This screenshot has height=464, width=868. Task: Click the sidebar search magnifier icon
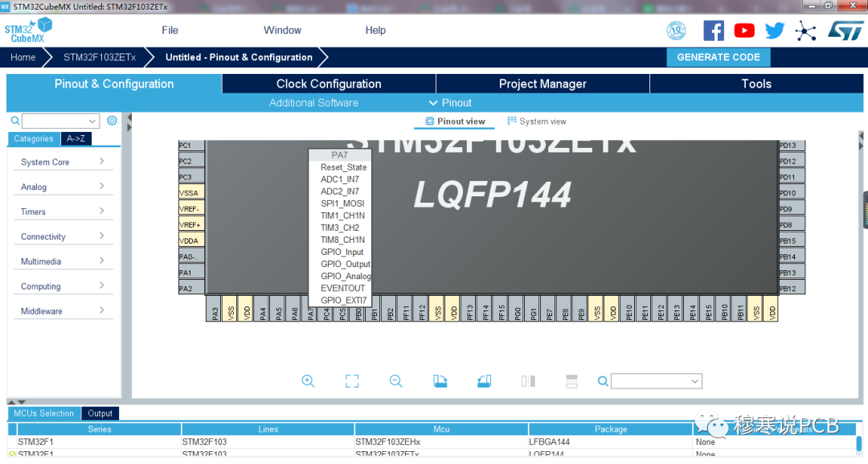[15, 120]
